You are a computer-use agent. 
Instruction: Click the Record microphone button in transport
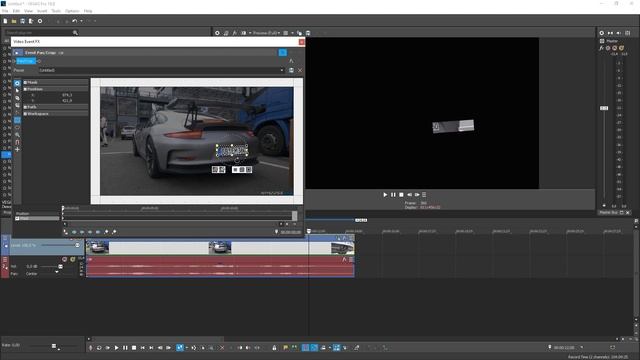[x=91, y=348]
